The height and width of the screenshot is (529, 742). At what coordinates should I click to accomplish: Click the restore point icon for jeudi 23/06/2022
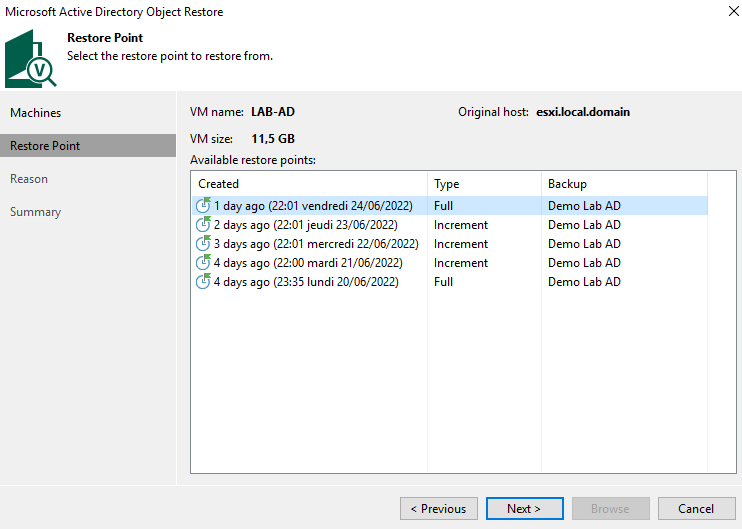[x=203, y=224]
